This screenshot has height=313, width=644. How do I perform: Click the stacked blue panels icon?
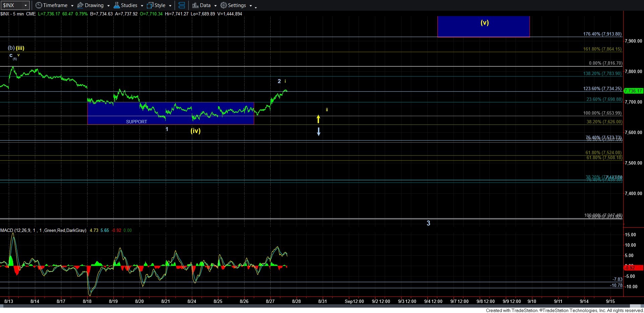pyautogui.click(x=181, y=5)
